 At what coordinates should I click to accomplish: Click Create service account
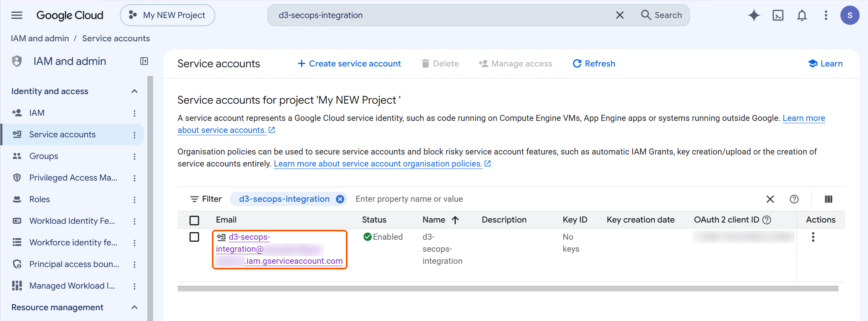(x=349, y=64)
